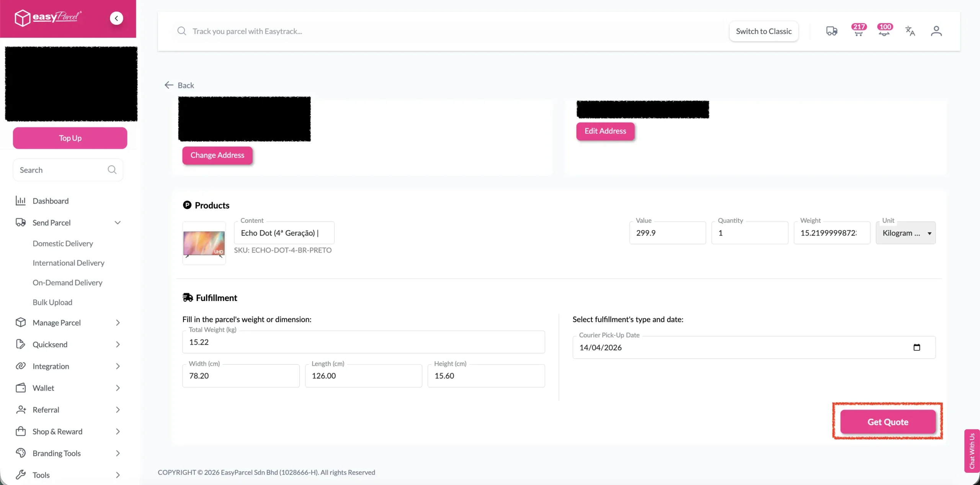
Task: Select International Delivery menu item
Action: (x=69, y=263)
